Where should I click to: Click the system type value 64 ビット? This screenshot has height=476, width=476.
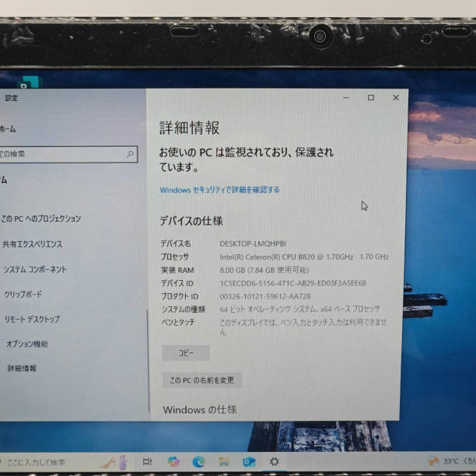[299, 309]
